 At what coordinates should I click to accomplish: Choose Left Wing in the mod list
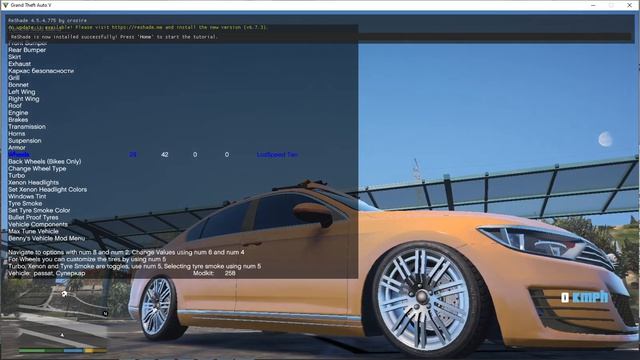tap(22, 92)
